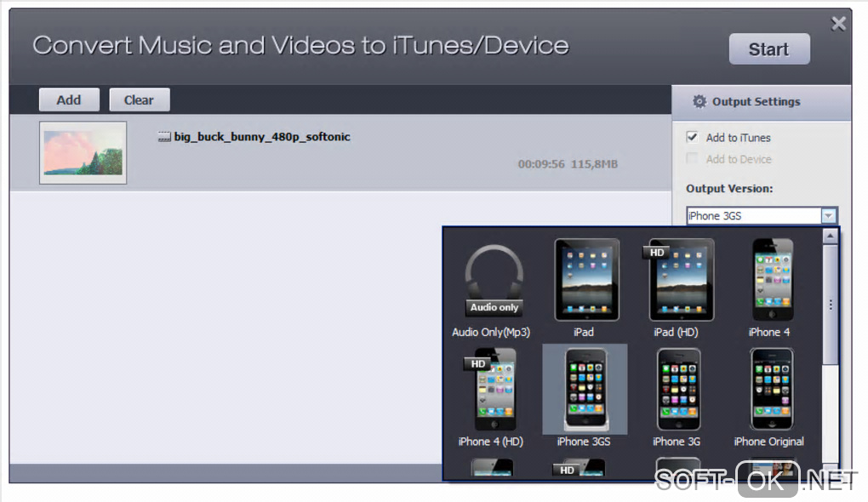The height and width of the screenshot is (502, 868).
Task: Choose the iPad (HD) device icon
Action: 678,280
